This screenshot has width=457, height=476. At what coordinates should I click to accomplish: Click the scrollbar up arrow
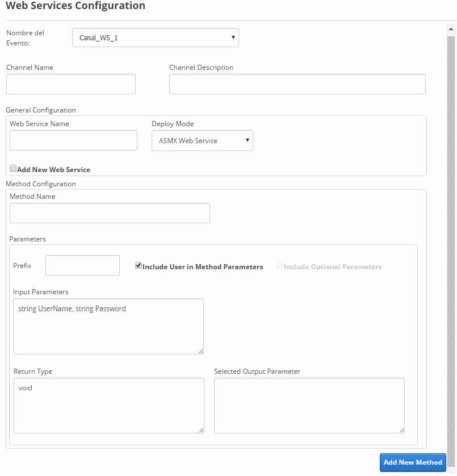coord(451,30)
